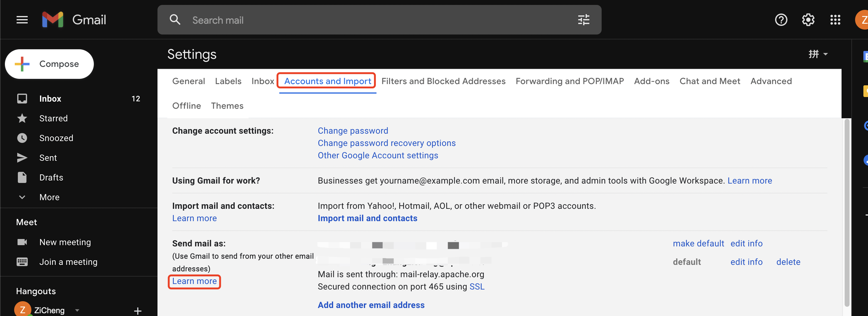Viewport: 868px width, 316px height.
Task: Open the Starred folder
Action: [x=53, y=118]
